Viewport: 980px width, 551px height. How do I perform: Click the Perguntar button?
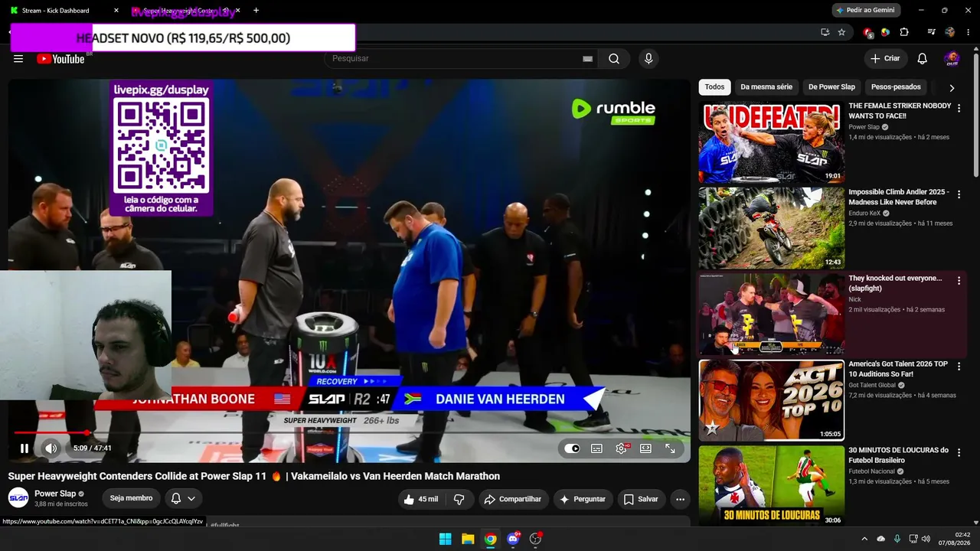[583, 499]
